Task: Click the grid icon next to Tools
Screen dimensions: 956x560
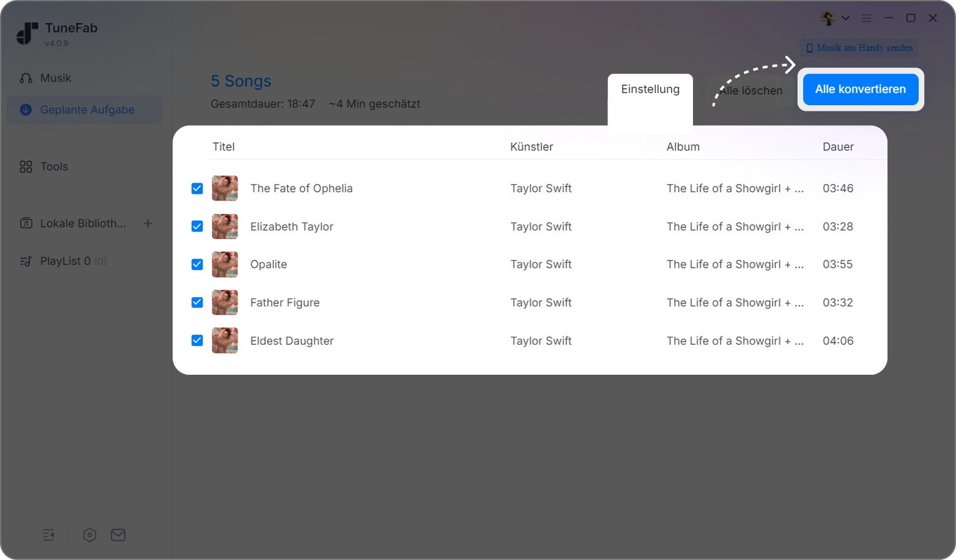Action: click(26, 167)
